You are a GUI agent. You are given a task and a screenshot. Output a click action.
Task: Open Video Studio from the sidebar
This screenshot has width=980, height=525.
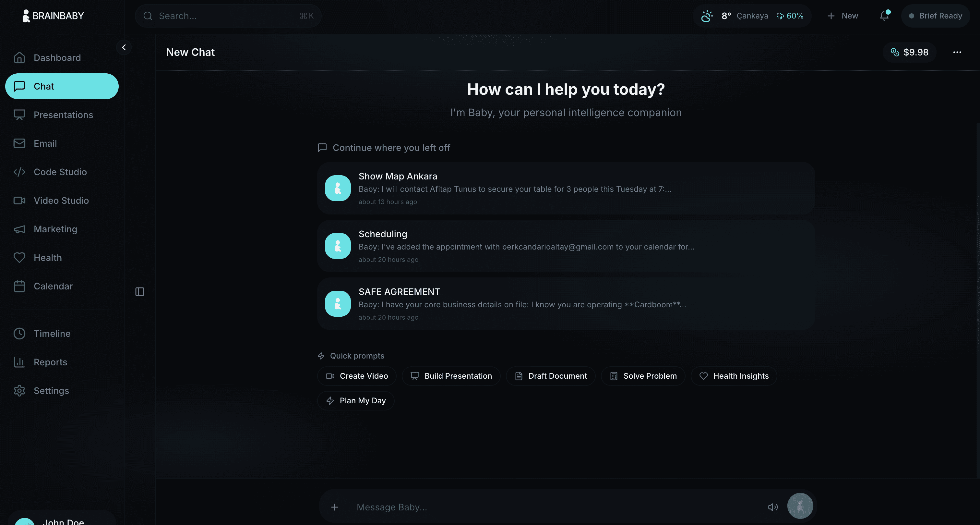[61, 201]
